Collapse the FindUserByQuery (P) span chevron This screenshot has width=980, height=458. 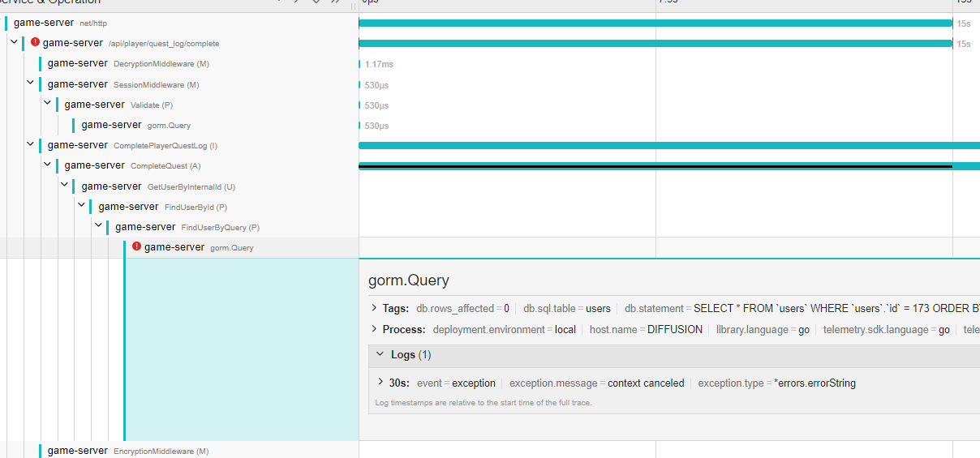click(x=99, y=226)
